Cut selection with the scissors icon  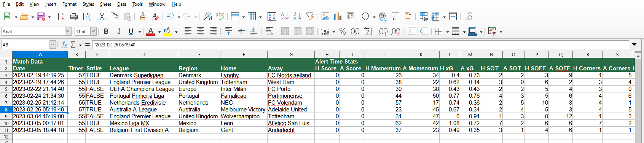tap(102, 16)
